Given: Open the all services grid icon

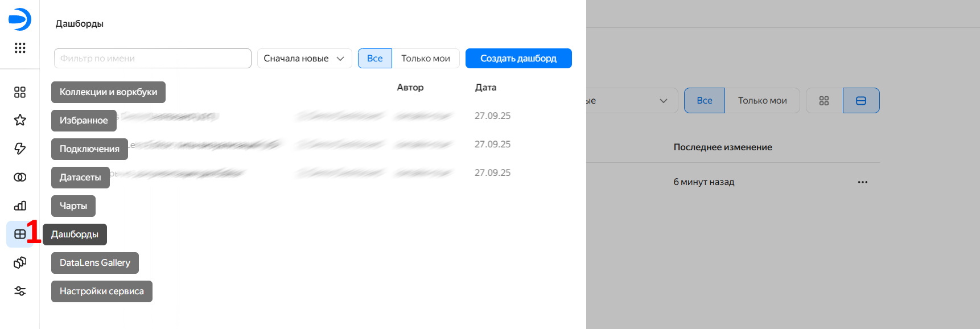Looking at the screenshot, I should coord(20,48).
